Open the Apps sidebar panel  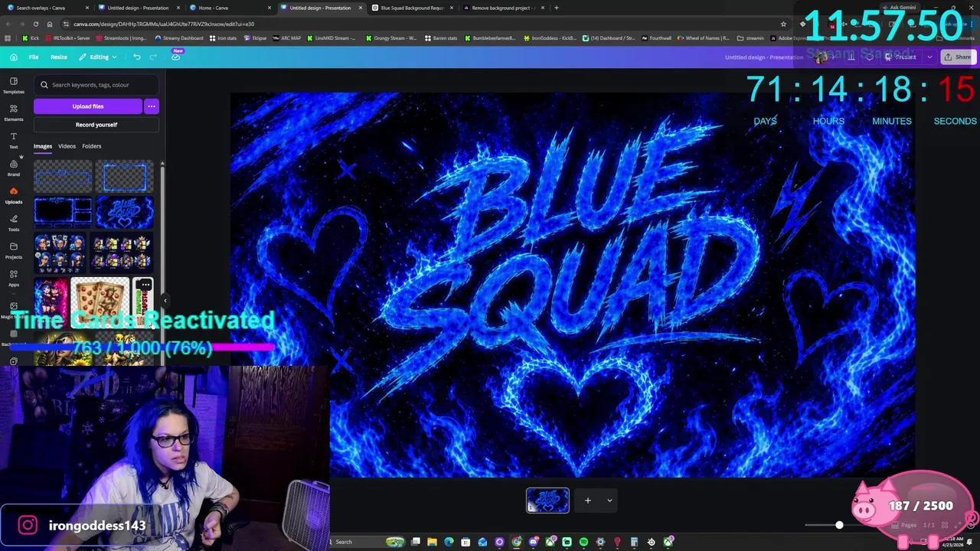14,278
